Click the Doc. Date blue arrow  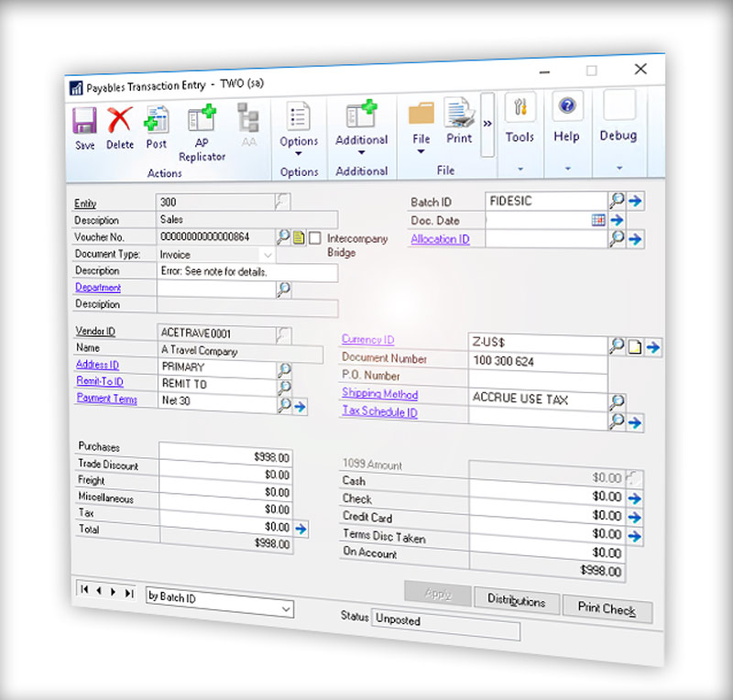pos(617,220)
